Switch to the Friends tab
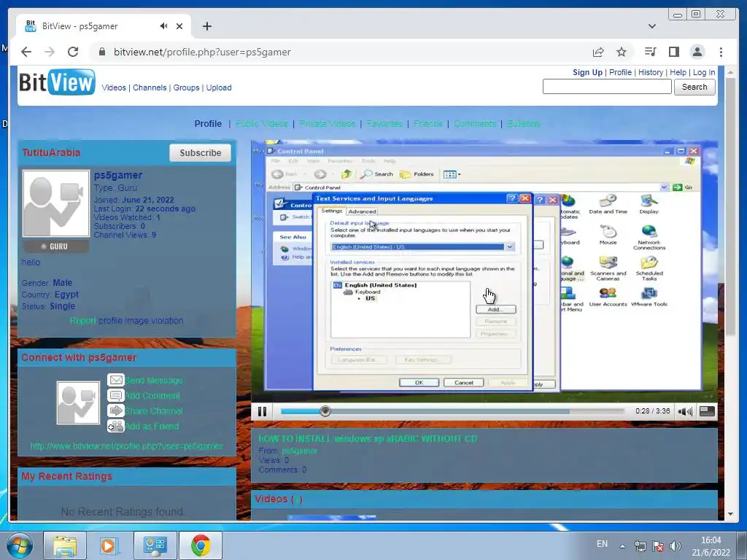Viewport: 747px width, 560px height. tap(428, 124)
